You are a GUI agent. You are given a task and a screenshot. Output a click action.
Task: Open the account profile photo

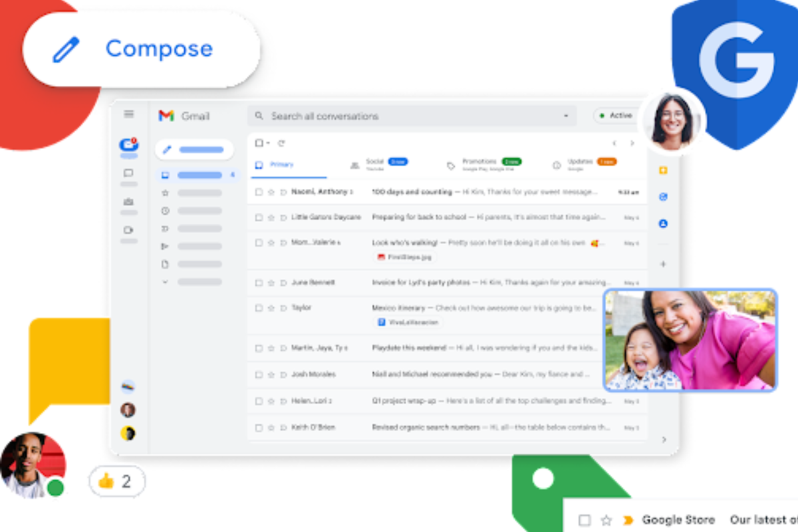point(672,120)
